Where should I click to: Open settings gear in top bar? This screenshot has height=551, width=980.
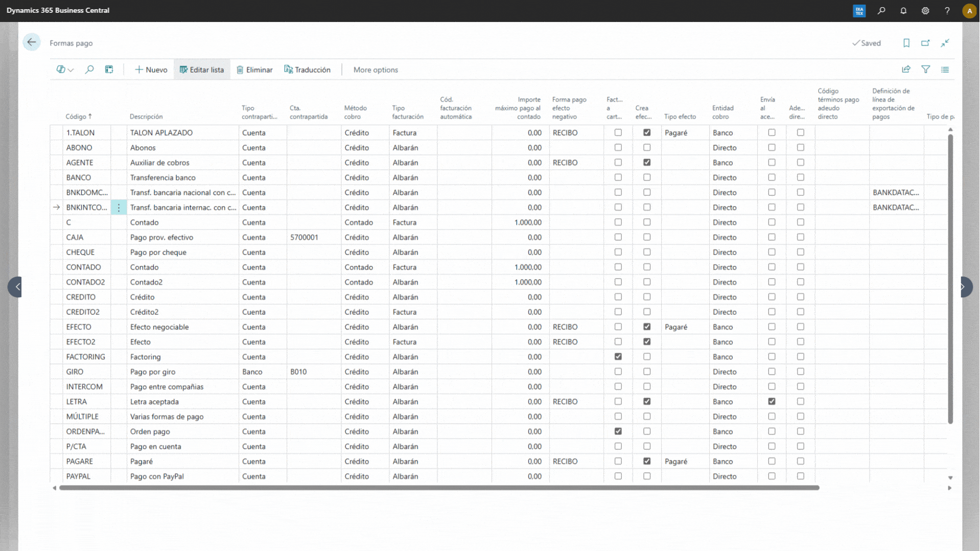click(925, 11)
